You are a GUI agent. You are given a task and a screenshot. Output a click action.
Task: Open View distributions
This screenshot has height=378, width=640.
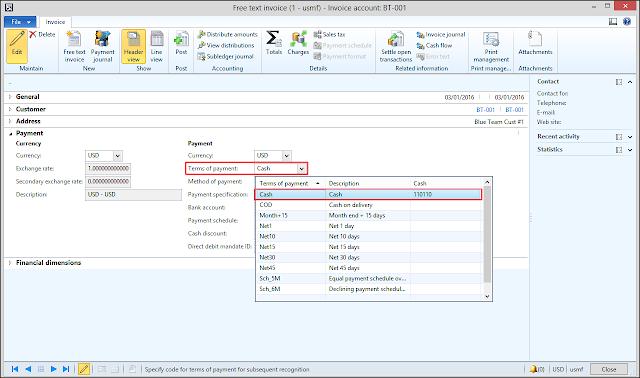pyautogui.click(x=226, y=46)
